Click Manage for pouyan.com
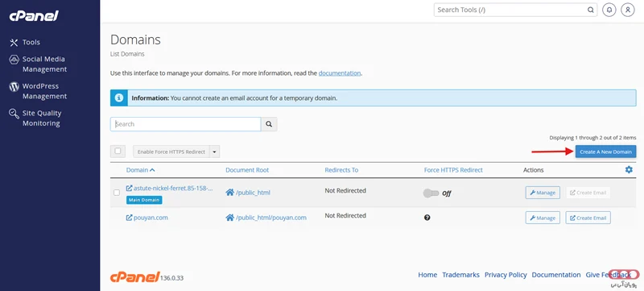644x291 pixels. (543, 218)
